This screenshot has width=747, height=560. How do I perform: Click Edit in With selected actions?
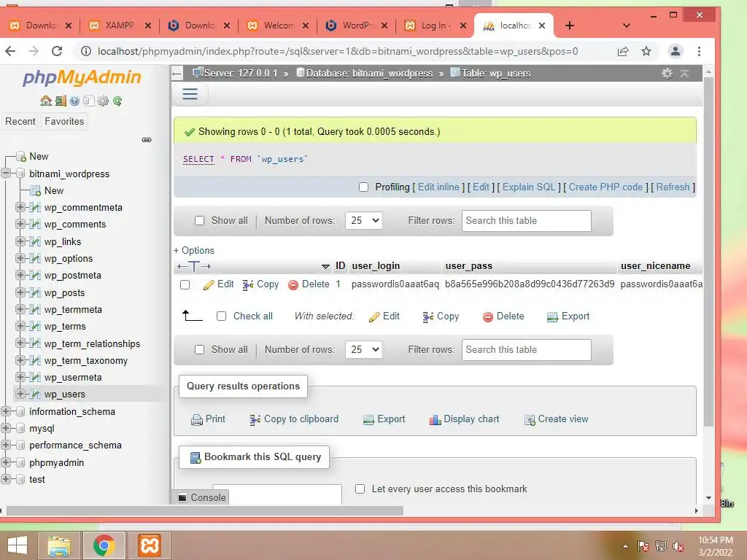384,316
